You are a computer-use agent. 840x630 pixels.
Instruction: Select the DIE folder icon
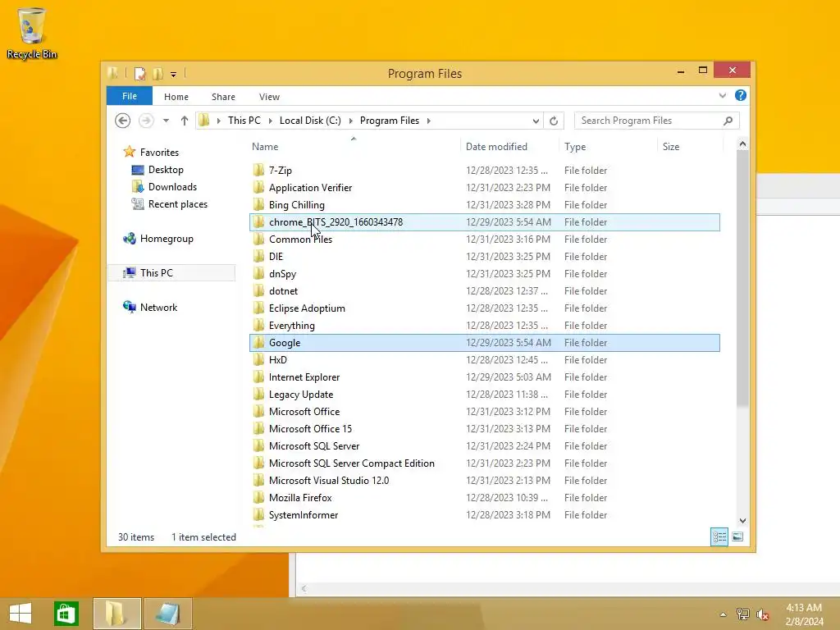[258, 257]
